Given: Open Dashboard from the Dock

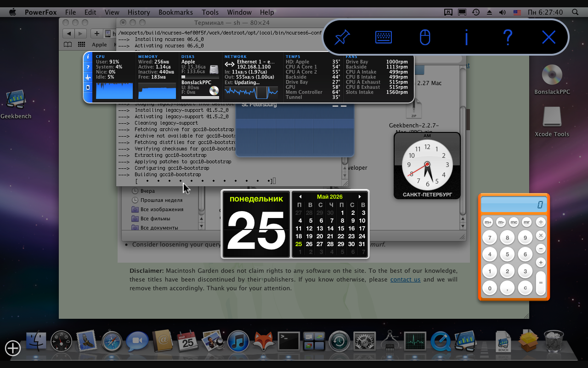Looking at the screenshot, I should (x=62, y=342).
